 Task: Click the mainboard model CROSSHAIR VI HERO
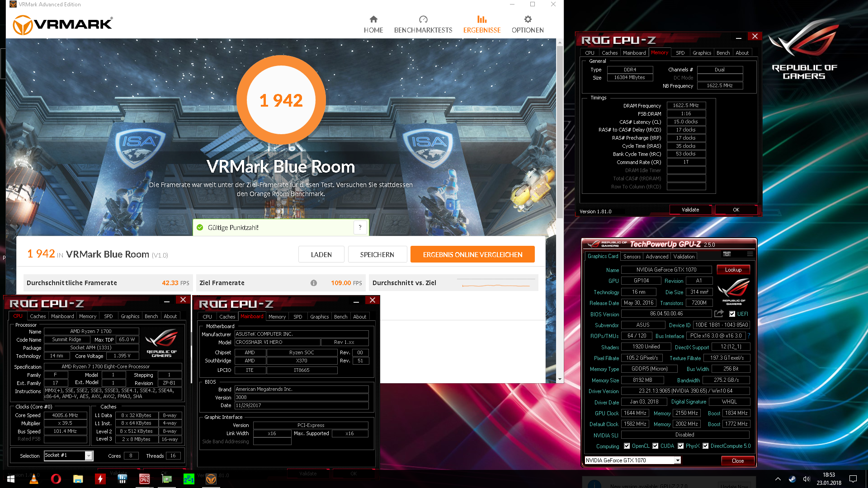(277, 342)
